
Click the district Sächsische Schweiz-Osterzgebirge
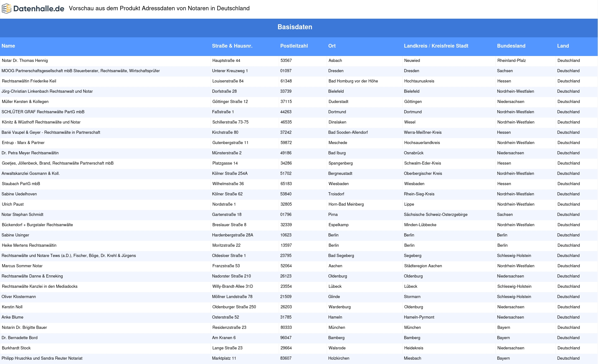(436, 215)
